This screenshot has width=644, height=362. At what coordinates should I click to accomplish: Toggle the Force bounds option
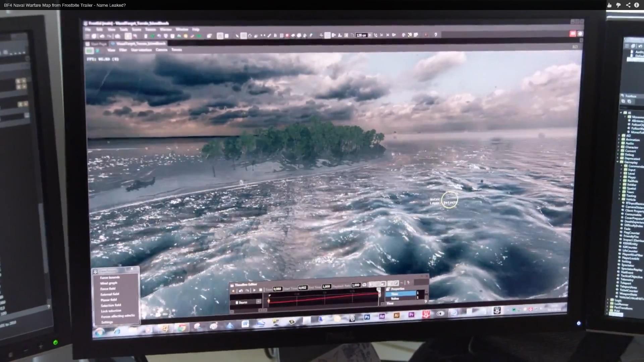point(110,278)
